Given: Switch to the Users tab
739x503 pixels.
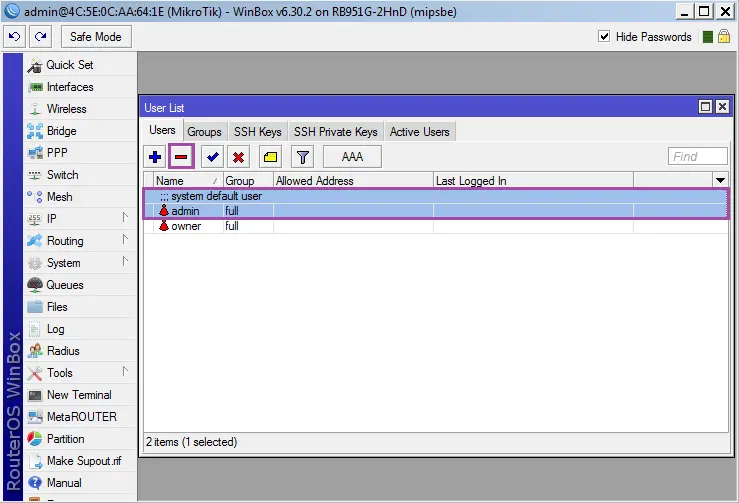Looking at the screenshot, I should [162, 131].
